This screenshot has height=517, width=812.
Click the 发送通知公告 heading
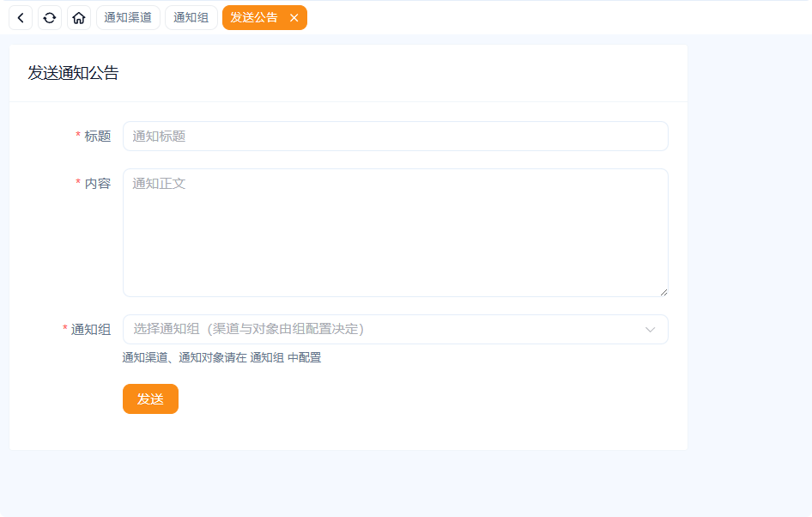tap(73, 73)
